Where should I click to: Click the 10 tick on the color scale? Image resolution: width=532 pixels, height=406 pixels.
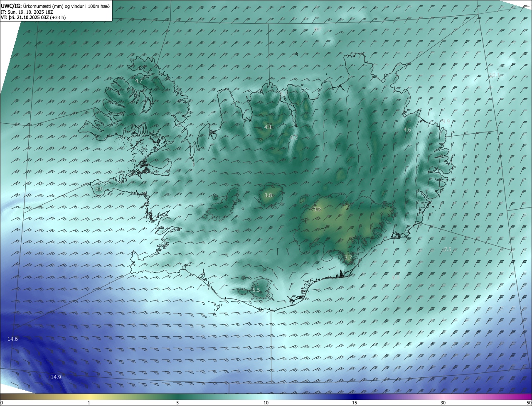pyautogui.click(x=266, y=403)
